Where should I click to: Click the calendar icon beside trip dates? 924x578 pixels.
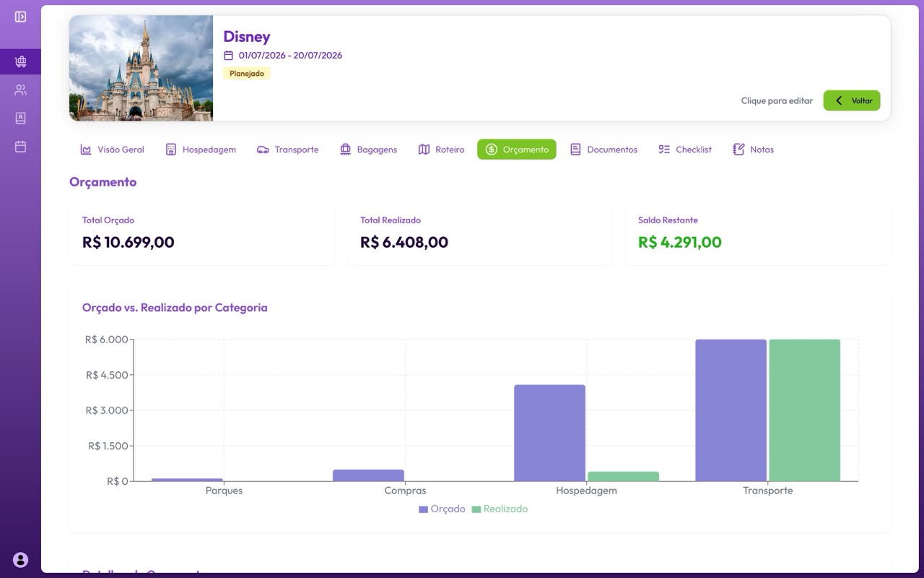[x=228, y=56]
